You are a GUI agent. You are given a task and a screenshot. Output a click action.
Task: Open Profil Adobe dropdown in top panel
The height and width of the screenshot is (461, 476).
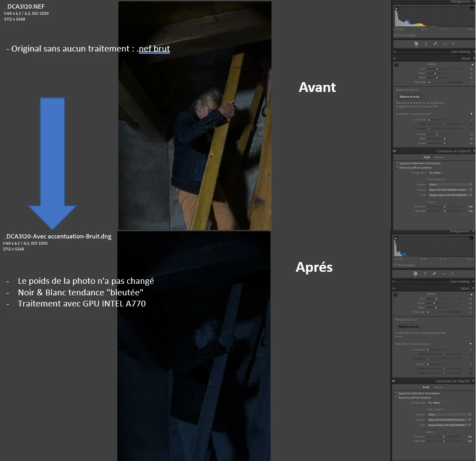[450, 195]
